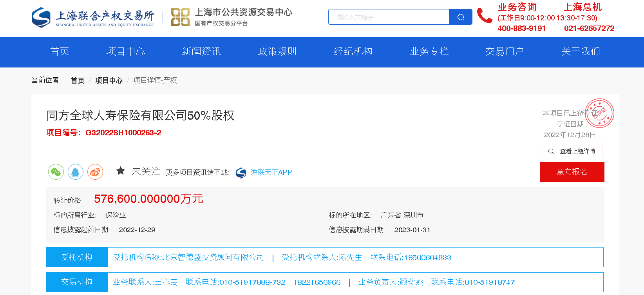Click the red 已存证 stamp

(x=599, y=113)
